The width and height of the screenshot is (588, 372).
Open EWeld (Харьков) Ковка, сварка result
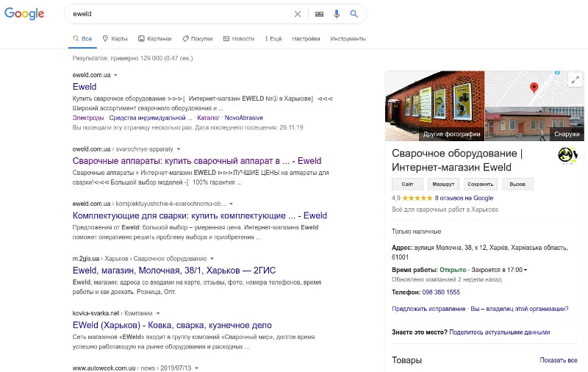tap(172, 325)
